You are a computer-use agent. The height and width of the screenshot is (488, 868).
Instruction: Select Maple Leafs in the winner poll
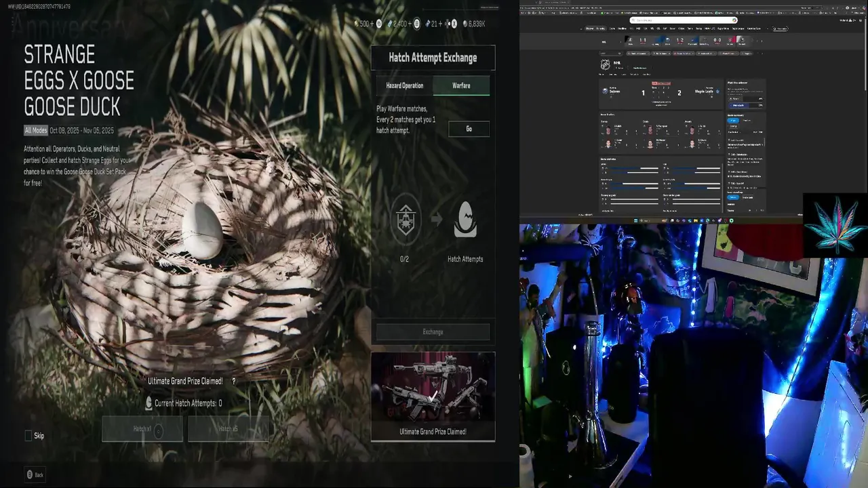coord(745,105)
